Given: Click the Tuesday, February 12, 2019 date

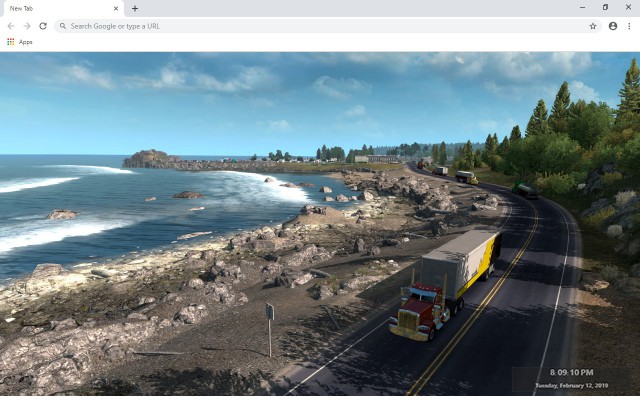Looking at the screenshot, I should point(571,385).
